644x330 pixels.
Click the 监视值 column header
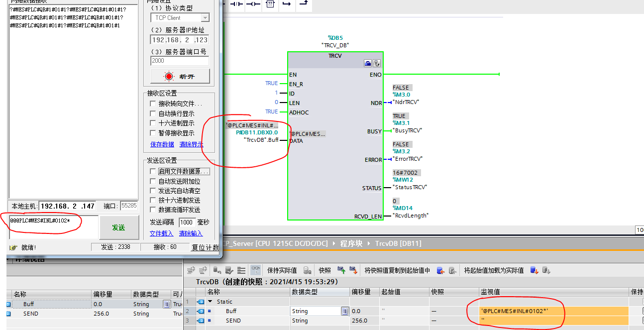click(x=490, y=292)
